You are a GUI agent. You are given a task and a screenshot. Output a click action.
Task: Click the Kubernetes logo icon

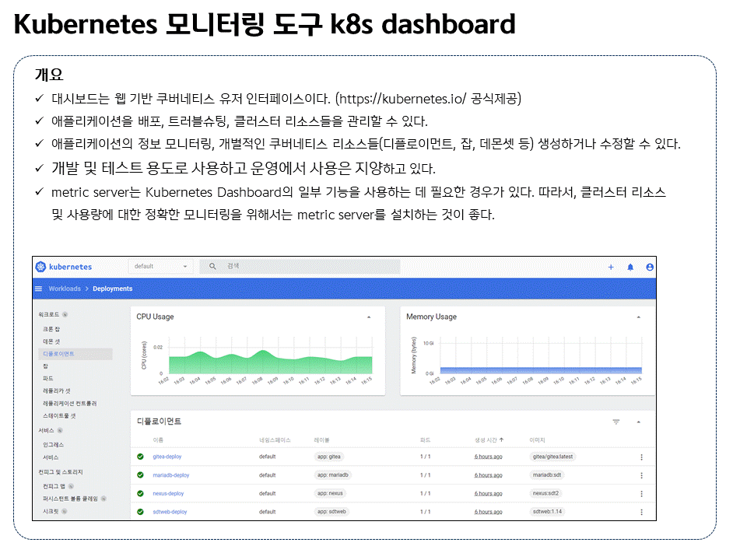pyautogui.click(x=41, y=267)
